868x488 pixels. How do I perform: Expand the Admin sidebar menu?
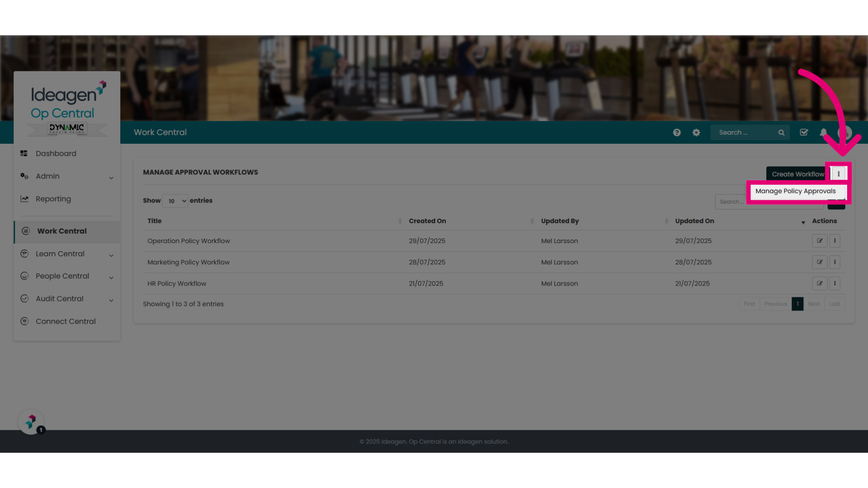pyautogui.click(x=67, y=176)
